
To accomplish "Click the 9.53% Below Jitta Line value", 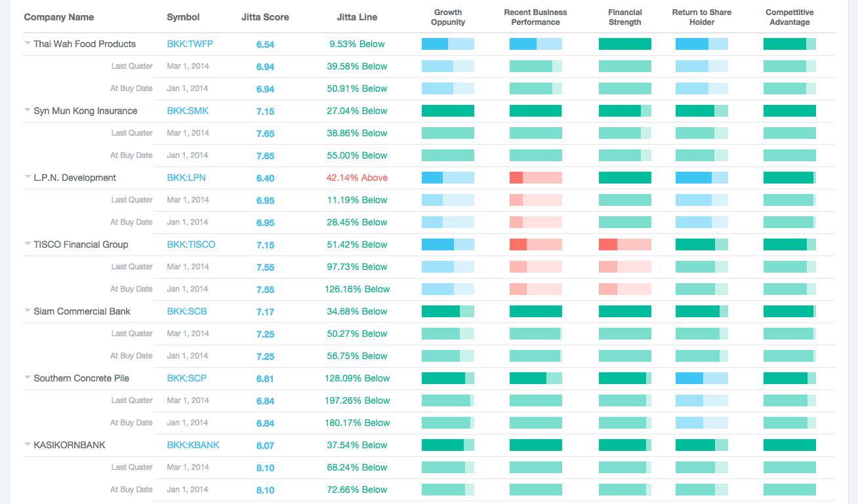I will click(357, 44).
